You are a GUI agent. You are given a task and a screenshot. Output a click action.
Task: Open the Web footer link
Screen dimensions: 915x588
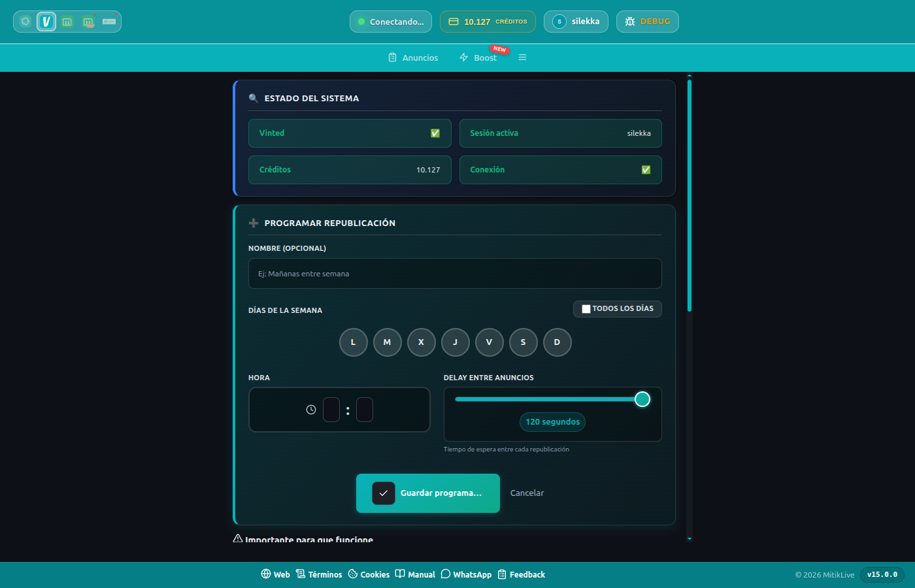275,574
